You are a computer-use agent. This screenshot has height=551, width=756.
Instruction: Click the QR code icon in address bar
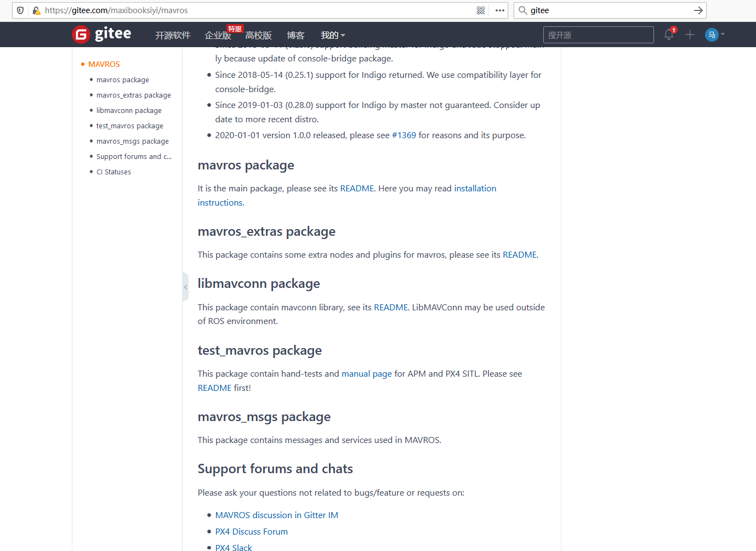481,10
